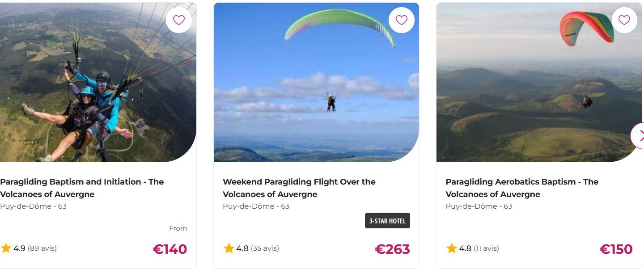Click the star icon beside 4.8 (11 avis)

(452, 248)
